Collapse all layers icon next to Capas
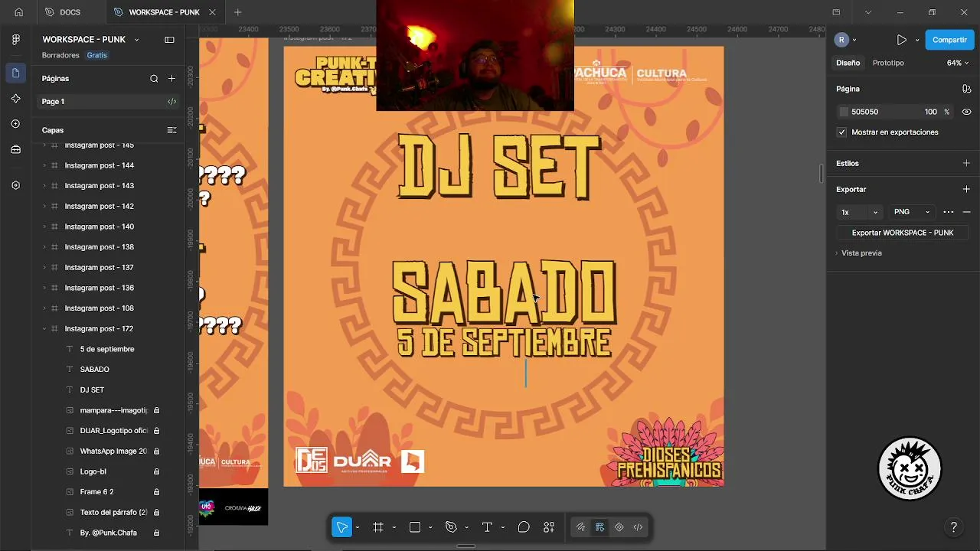The image size is (980, 551). [171, 130]
